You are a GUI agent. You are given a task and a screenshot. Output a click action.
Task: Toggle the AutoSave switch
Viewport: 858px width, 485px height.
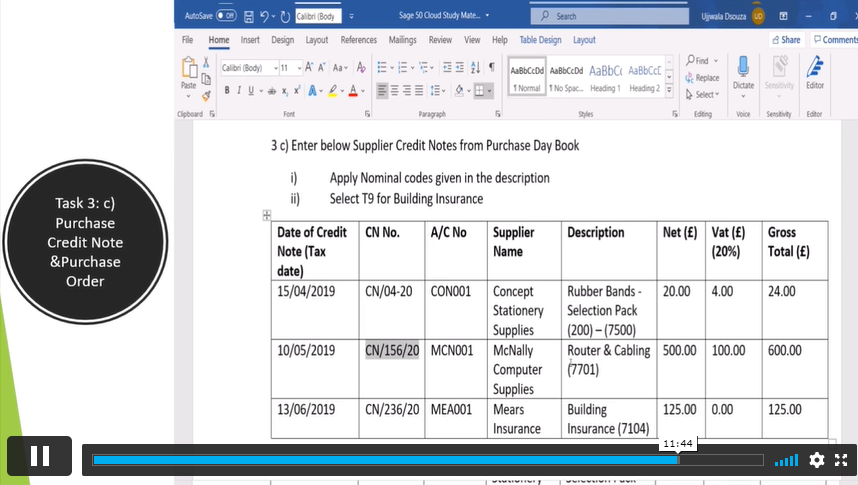[x=226, y=16]
